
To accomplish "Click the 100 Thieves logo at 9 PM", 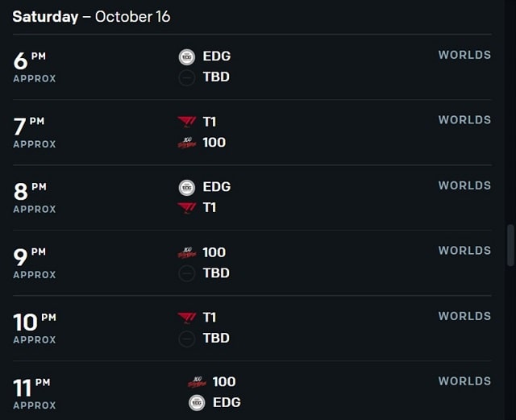I will click(x=186, y=253).
